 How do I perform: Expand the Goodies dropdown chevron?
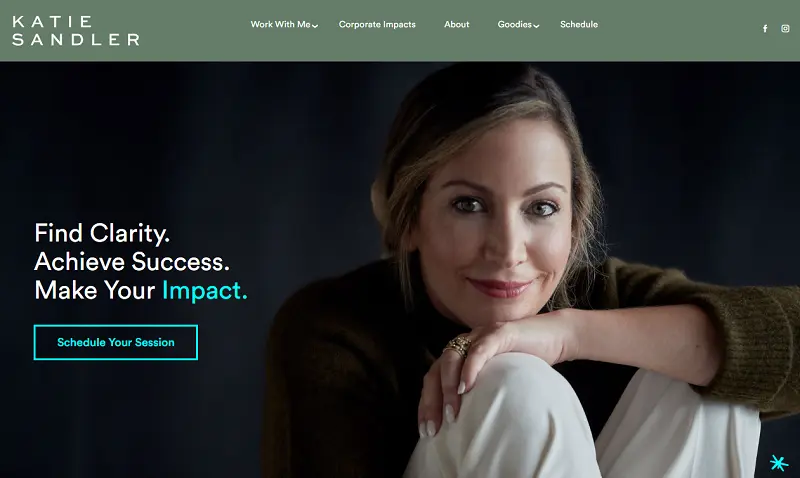point(536,26)
